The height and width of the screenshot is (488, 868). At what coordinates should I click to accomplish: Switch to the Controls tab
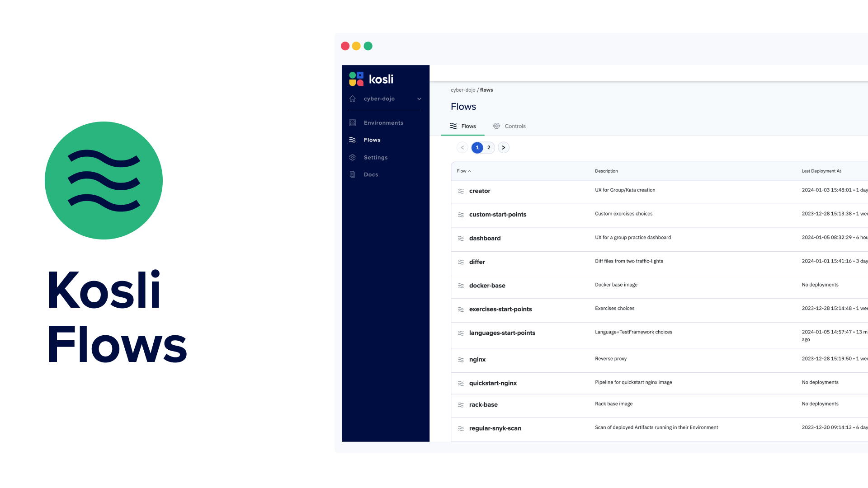tap(515, 126)
